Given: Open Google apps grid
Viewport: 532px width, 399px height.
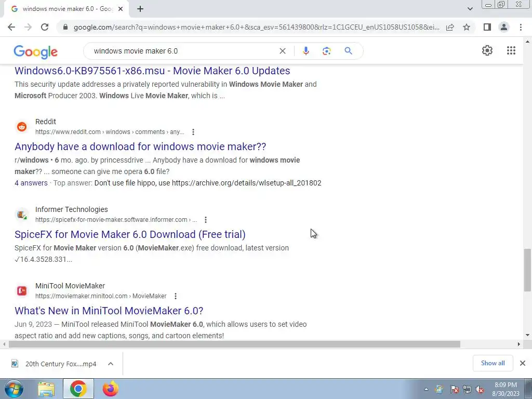Looking at the screenshot, I should pyautogui.click(x=511, y=50).
